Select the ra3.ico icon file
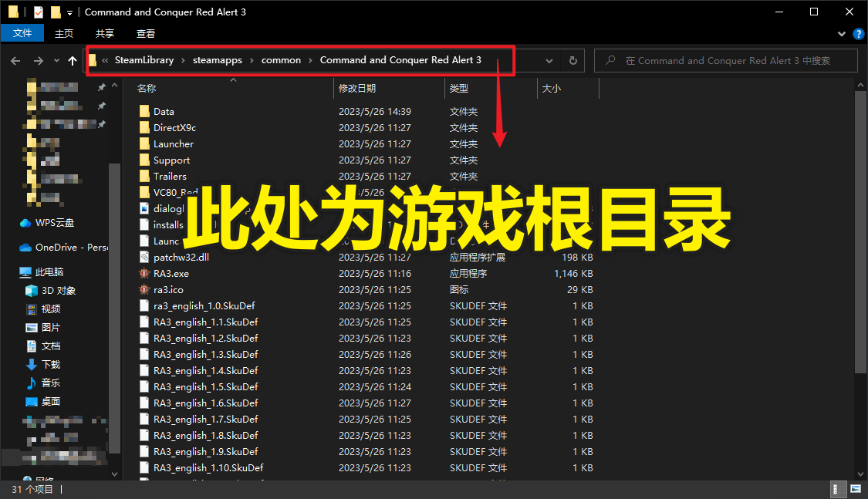This screenshot has width=868, height=499. click(144, 289)
